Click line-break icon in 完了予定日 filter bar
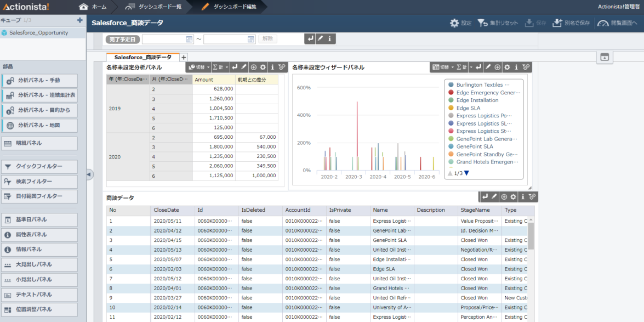The height and width of the screenshot is (322, 644). (311, 38)
